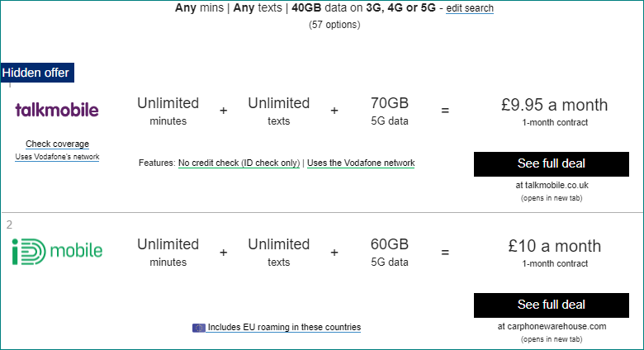Screen dimensions: 644x350
Task: Click the iD Mobile logo
Action: (57, 250)
